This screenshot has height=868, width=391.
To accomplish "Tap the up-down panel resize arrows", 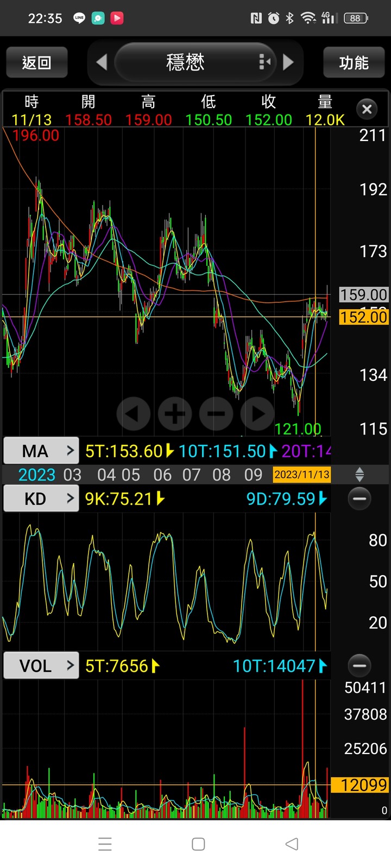I will point(360,475).
